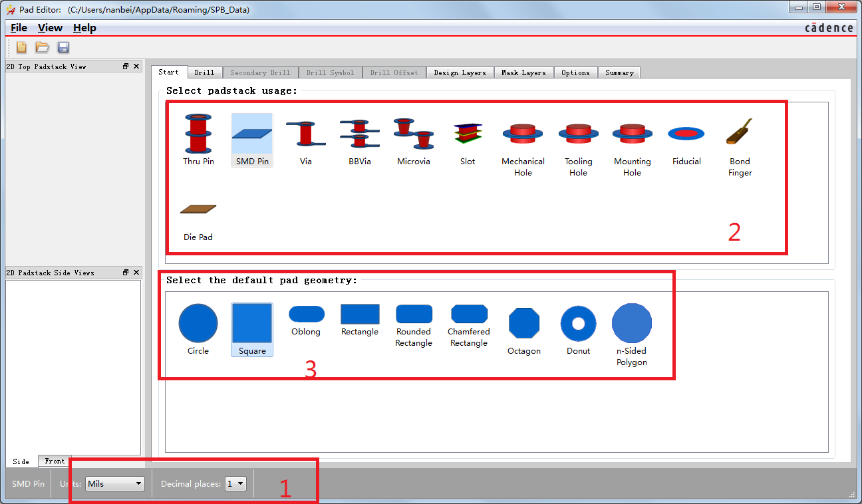
Task: Switch to the Front side view tab
Action: tap(55, 461)
